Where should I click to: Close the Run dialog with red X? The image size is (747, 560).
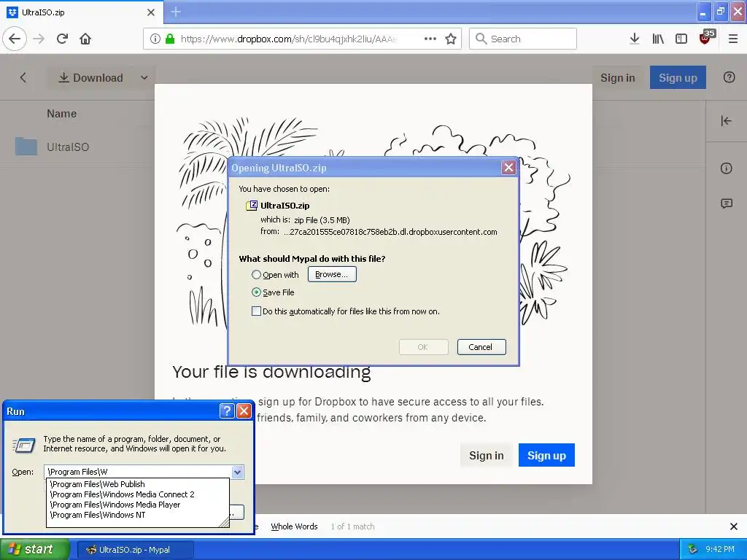coord(244,411)
